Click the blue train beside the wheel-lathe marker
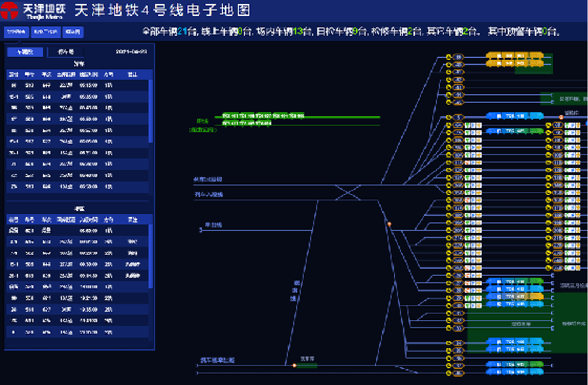Image resolution: width=588 pixels, height=385 pixels. click(x=514, y=116)
